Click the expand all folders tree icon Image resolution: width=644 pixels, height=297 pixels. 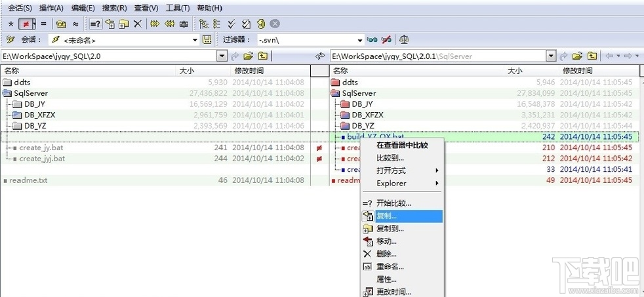(x=204, y=24)
